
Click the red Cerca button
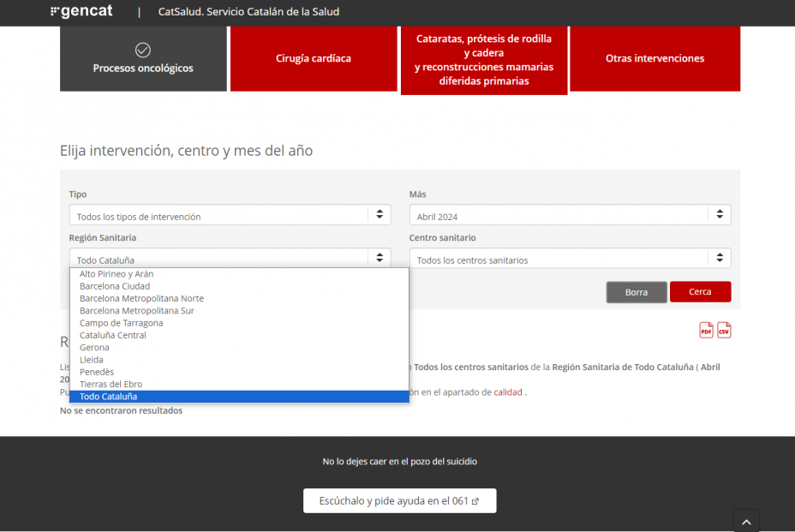[x=700, y=292]
